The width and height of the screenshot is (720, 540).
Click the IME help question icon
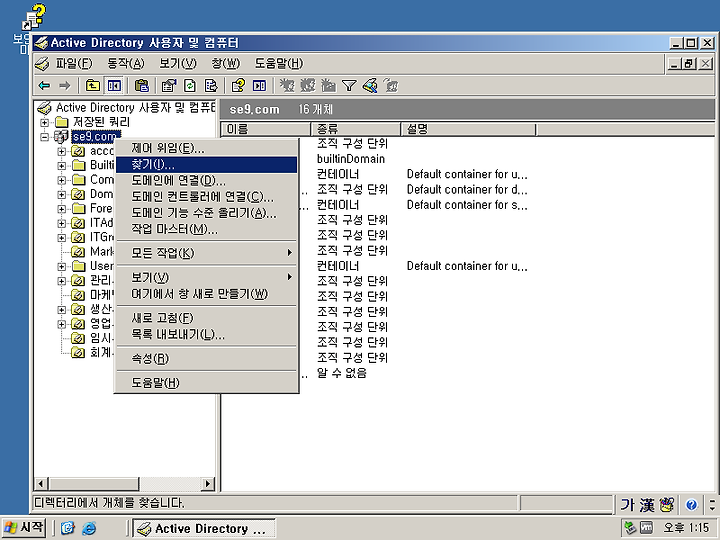(x=691, y=505)
